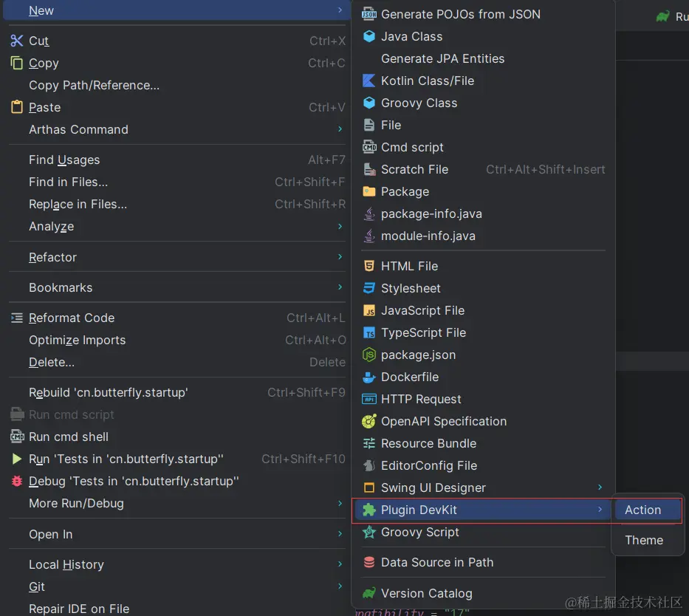Click the Reformat Code icon
This screenshot has height=616, width=689.
[17, 318]
